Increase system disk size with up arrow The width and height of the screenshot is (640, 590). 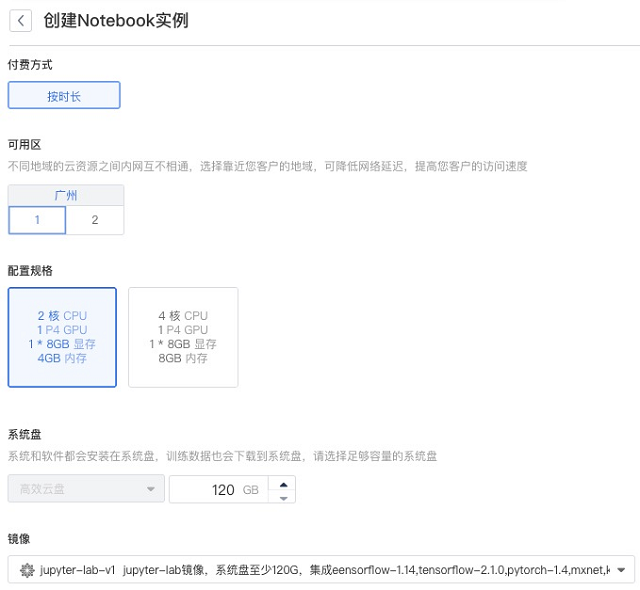click(283, 484)
